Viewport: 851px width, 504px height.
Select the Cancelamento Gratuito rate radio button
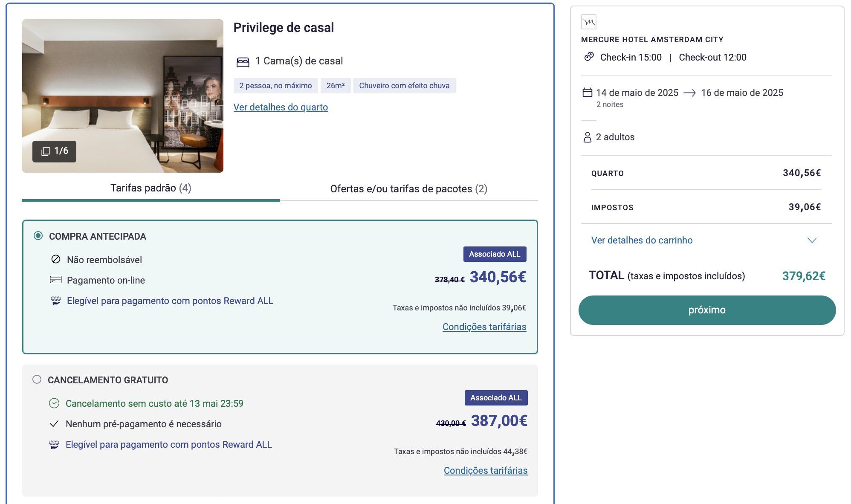(x=37, y=379)
